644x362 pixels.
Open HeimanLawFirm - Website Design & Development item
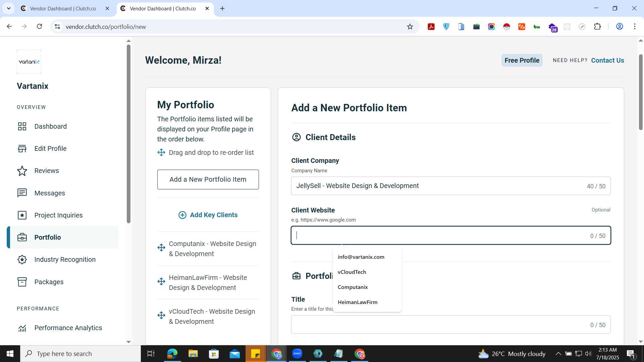(208, 283)
